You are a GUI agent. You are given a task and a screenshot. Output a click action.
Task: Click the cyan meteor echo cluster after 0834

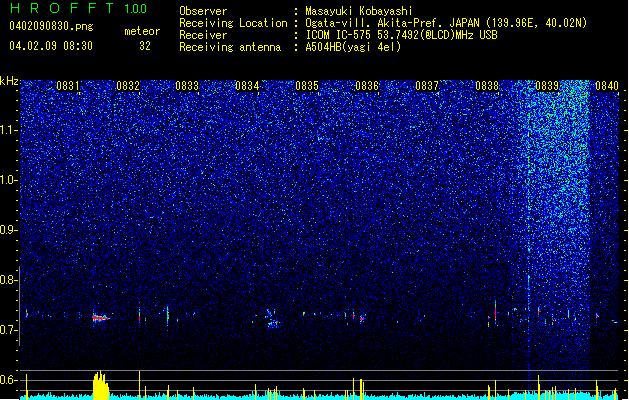pos(273,319)
